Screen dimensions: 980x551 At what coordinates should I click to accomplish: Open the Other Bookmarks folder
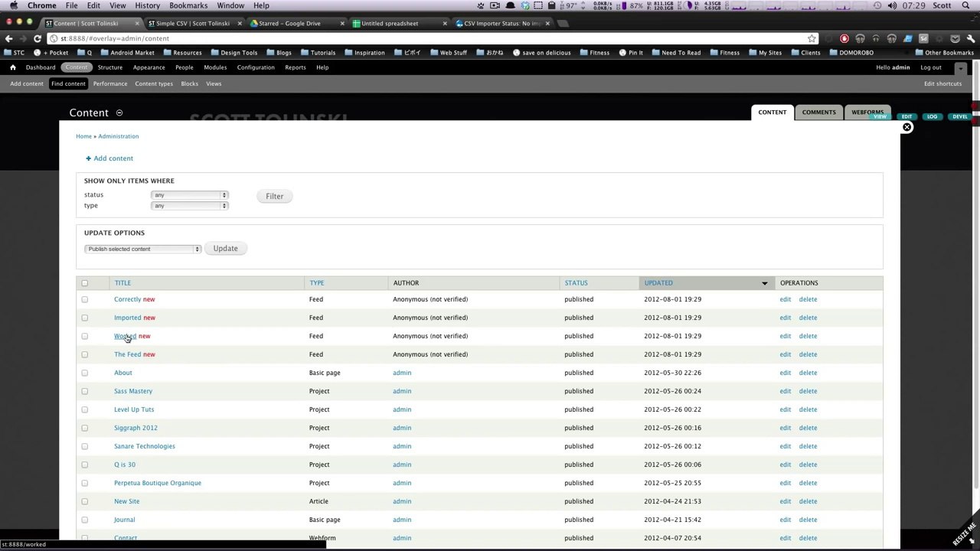click(x=944, y=53)
